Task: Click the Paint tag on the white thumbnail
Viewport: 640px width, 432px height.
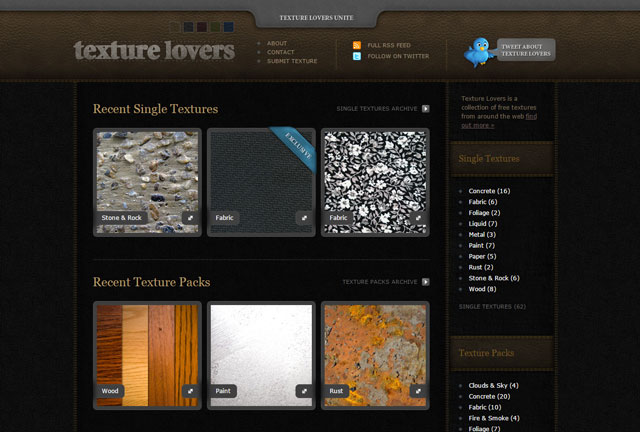Action: (x=223, y=391)
